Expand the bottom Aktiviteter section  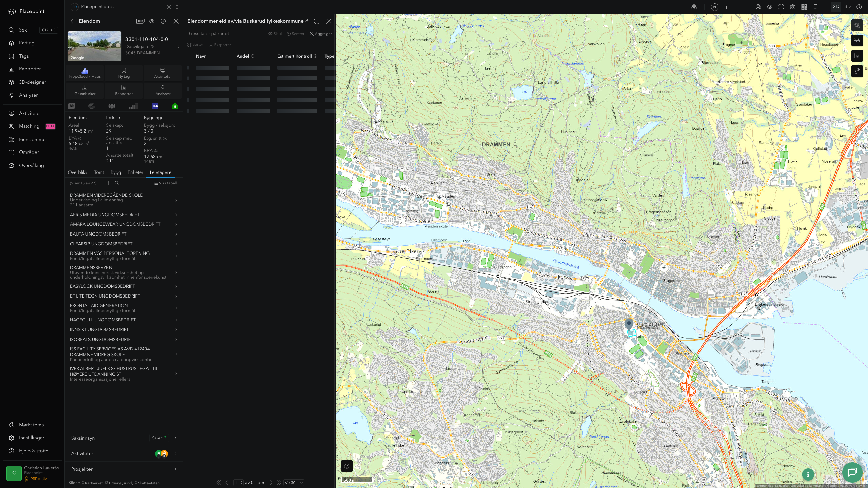pyautogui.click(x=123, y=453)
